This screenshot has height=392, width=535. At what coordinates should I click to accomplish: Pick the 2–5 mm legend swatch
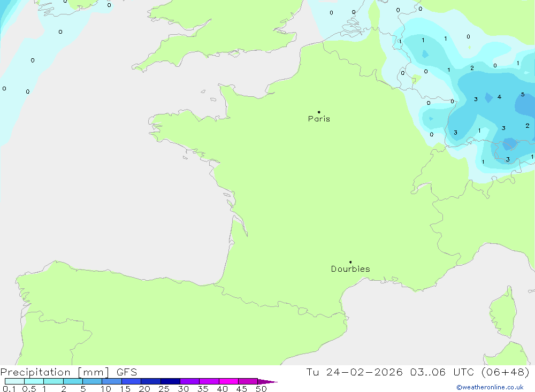pos(73,381)
